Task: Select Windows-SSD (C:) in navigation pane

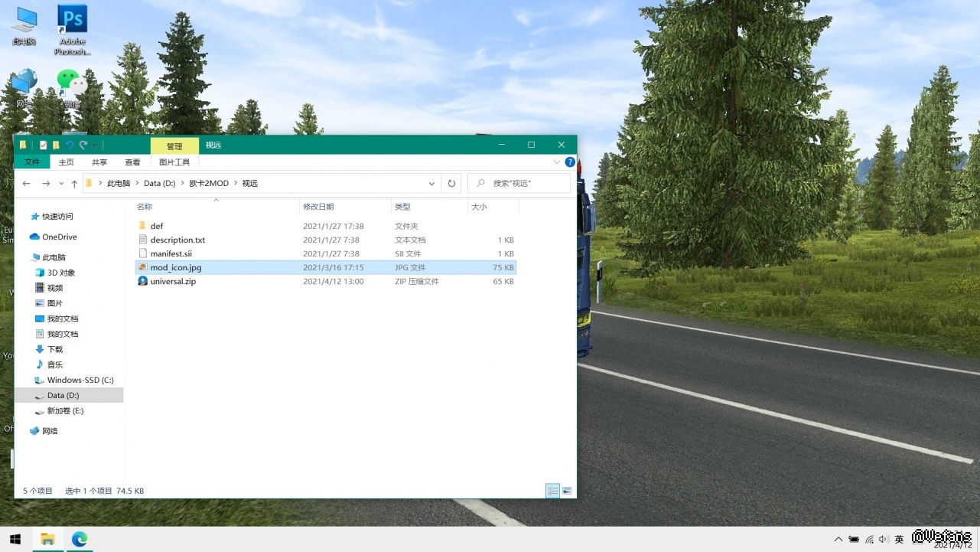Action: pyautogui.click(x=80, y=381)
